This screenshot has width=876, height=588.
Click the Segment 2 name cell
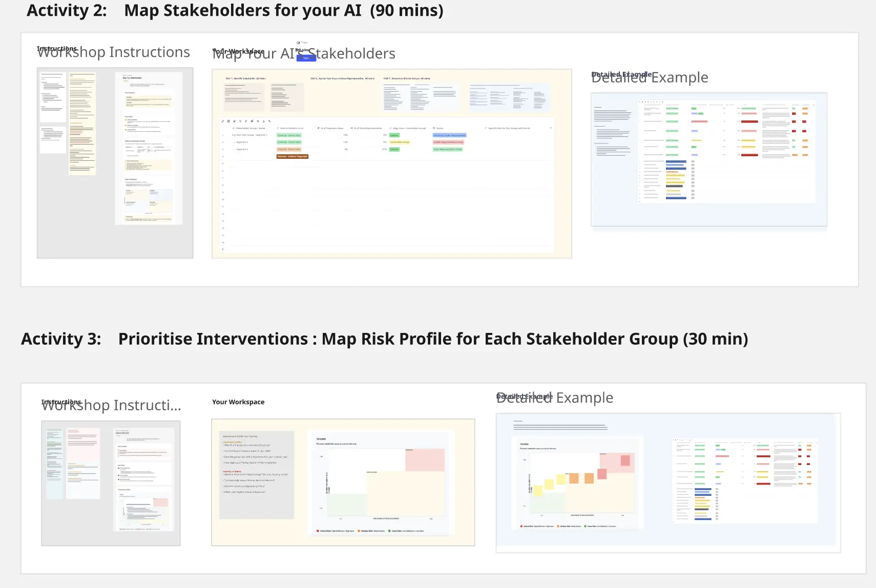coord(240,142)
